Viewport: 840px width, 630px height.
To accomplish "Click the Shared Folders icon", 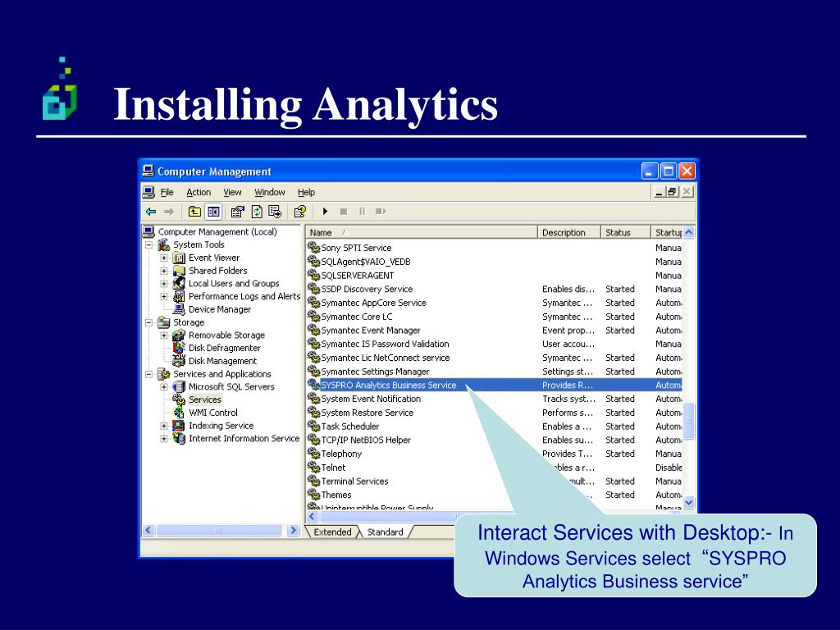I will [x=179, y=271].
